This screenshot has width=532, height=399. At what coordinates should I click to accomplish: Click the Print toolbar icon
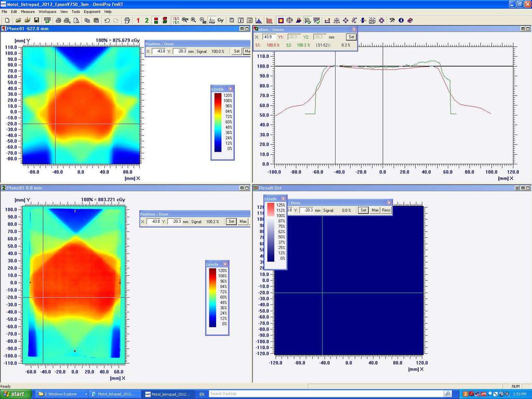click(58, 20)
